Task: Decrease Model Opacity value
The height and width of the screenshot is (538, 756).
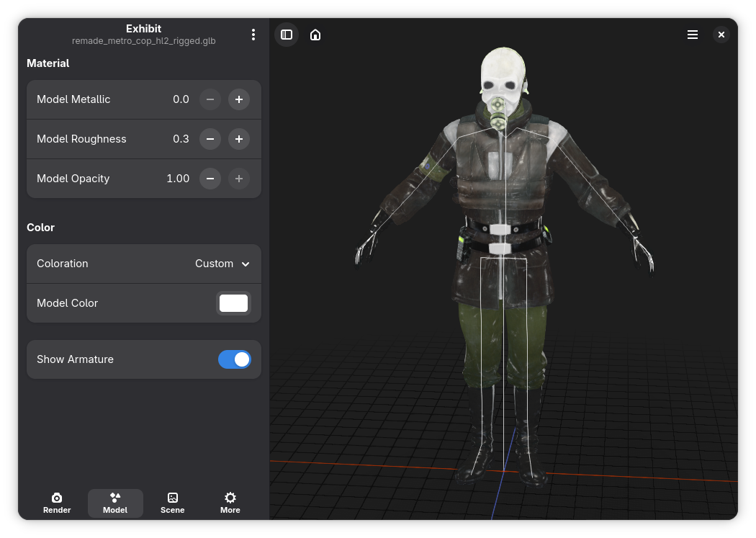Action: click(210, 179)
